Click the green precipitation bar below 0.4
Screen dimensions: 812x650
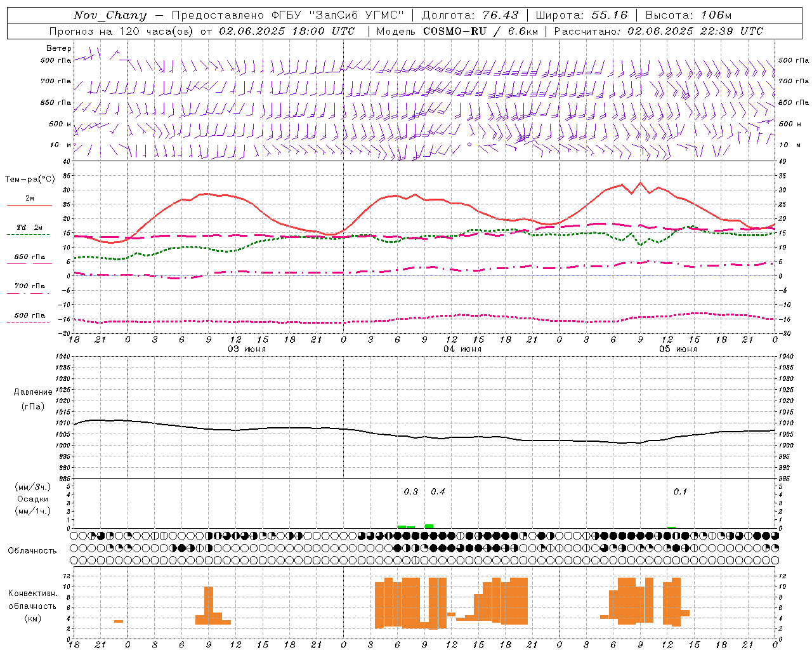pyautogui.click(x=429, y=526)
